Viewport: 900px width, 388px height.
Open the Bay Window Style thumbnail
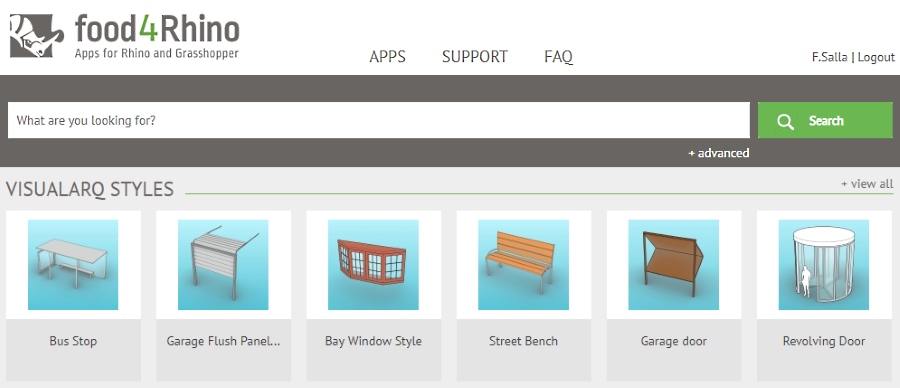373,265
